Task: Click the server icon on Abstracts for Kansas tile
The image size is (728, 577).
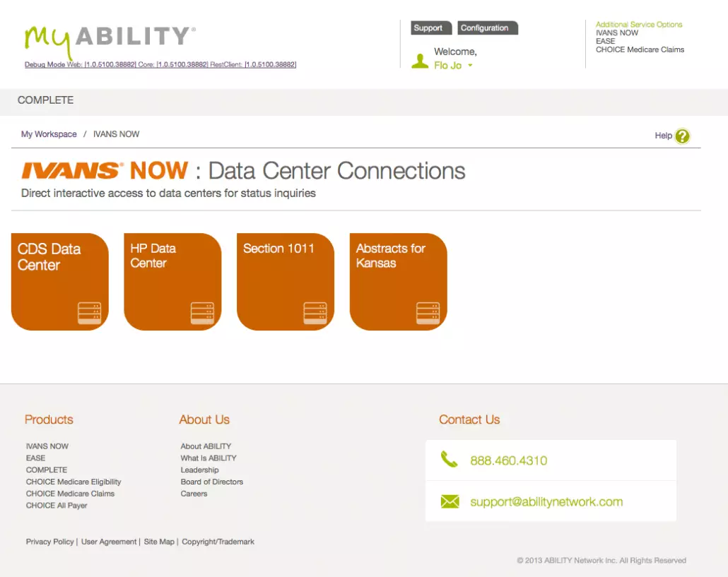Action: pyautogui.click(x=428, y=313)
